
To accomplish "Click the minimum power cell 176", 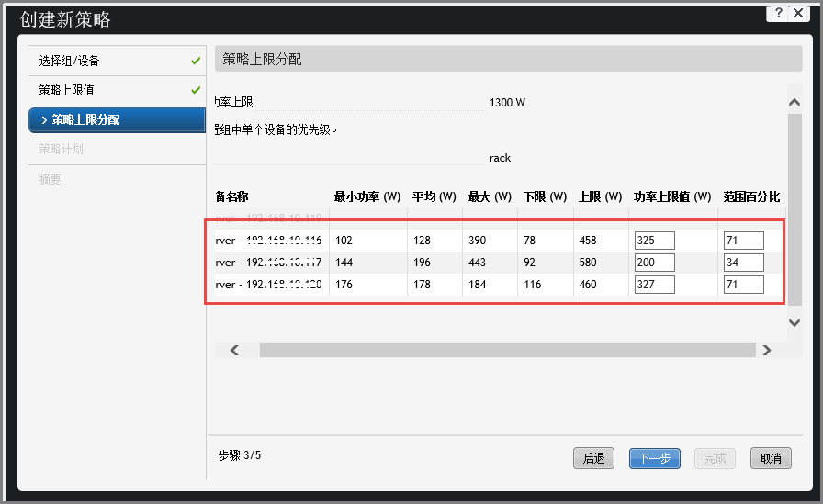I will [x=344, y=285].
